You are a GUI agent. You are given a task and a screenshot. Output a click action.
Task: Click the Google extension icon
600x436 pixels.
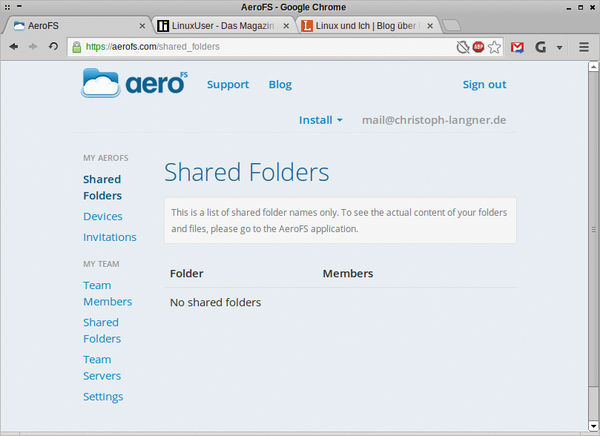coord(540,47)
